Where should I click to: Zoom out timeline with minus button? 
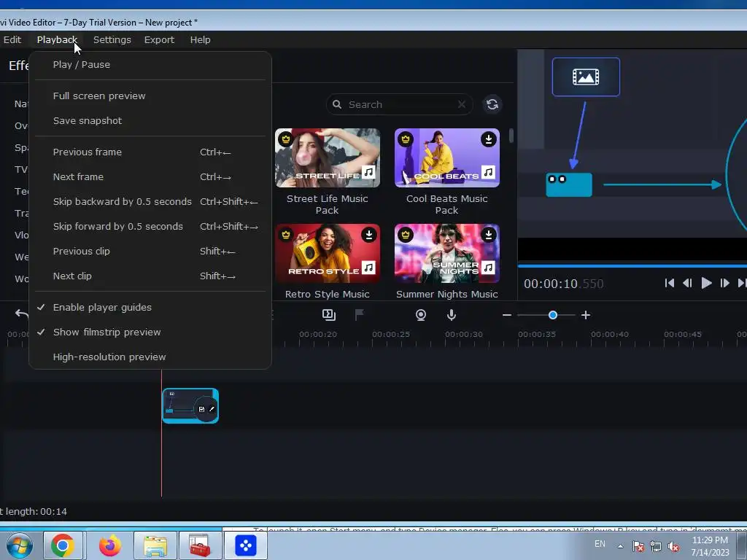[x=507, y=315]
